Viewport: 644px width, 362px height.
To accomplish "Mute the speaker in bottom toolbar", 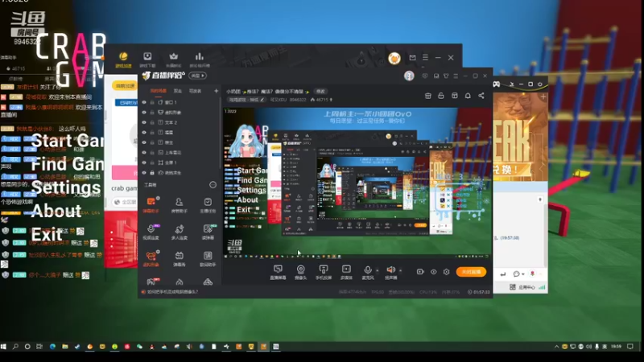I will point(390,272).
